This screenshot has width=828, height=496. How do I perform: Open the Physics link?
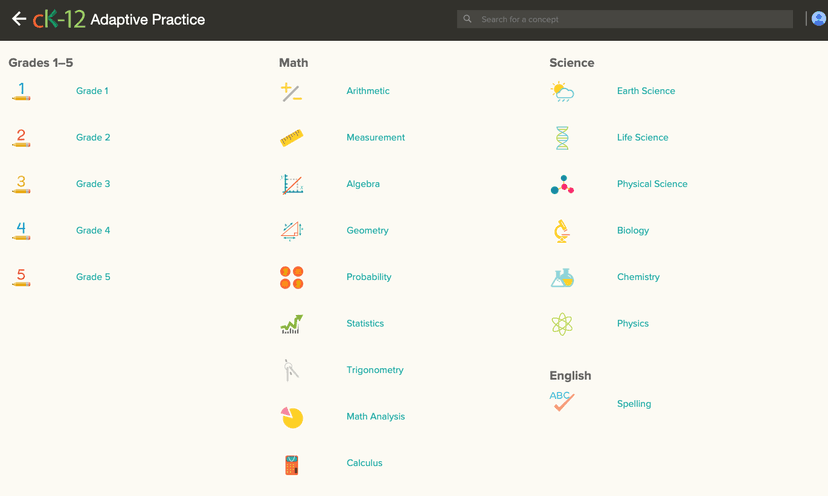633,323
